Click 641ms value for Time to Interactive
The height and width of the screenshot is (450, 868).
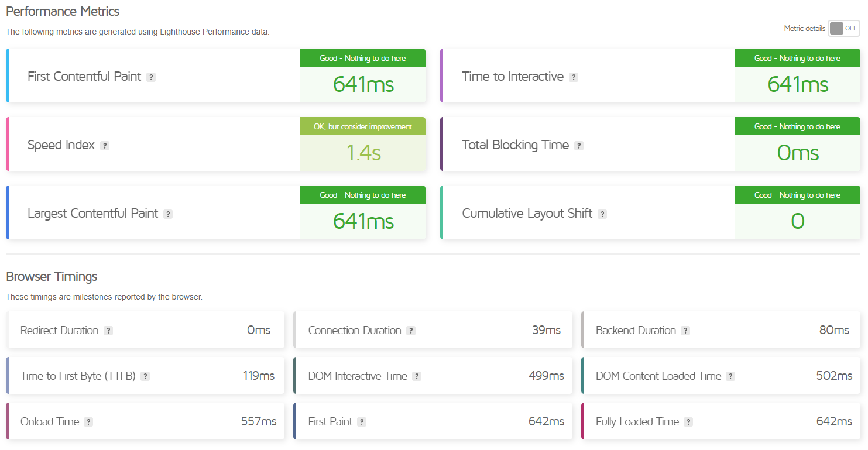(x=798, y=85)
